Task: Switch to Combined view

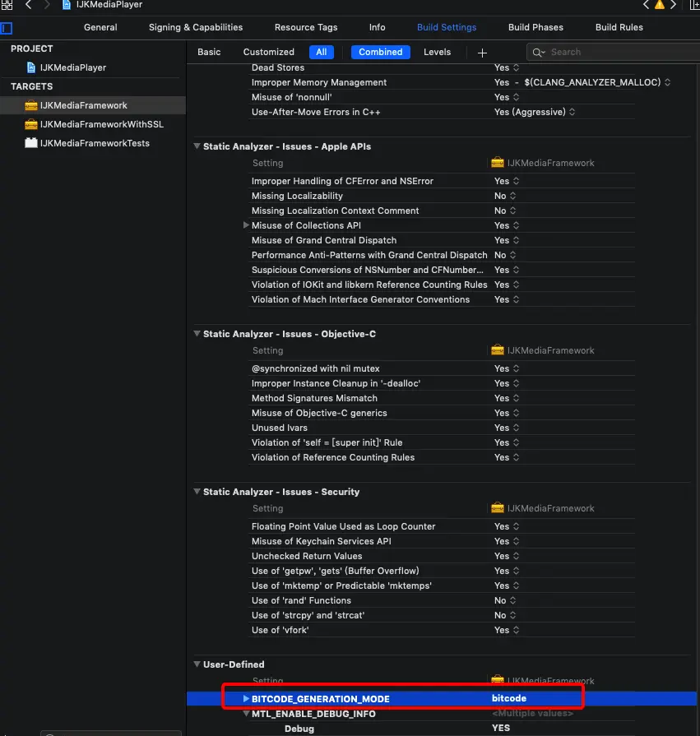Action: click(x=381, y=52)
